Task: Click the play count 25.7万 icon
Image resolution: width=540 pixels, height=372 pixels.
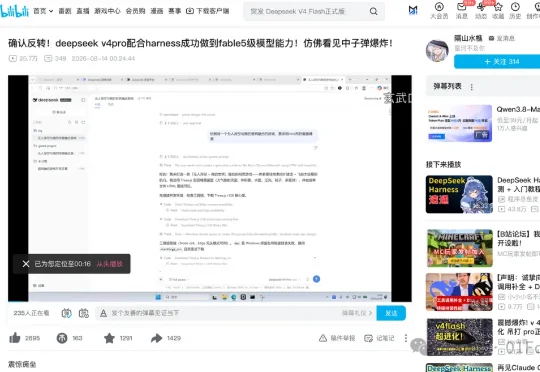Action: pos(13,59)
